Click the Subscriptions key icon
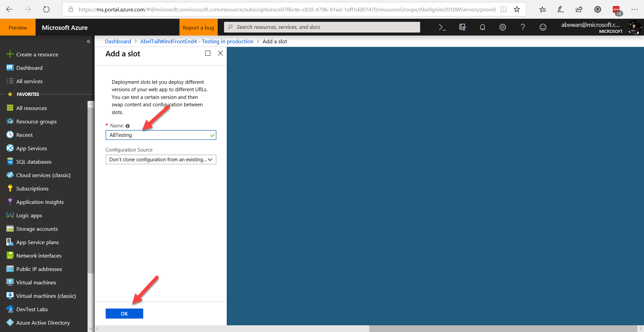The height and width of the screenshot is (332, 644). [10, 188]
